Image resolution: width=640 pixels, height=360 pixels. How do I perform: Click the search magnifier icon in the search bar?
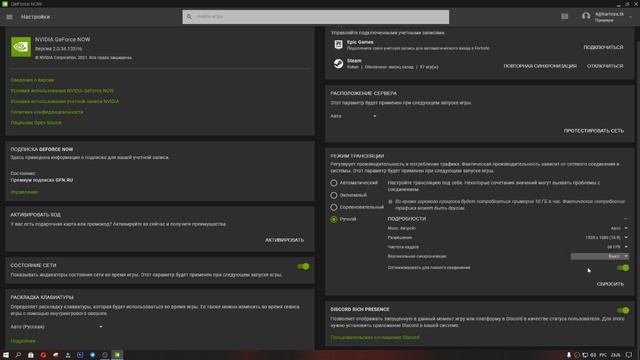pyautogui.click(x=189, y=17)
